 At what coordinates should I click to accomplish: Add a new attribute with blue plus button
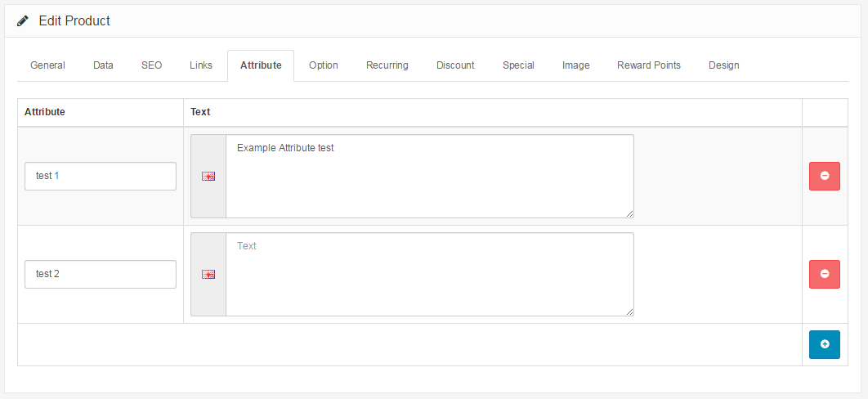824,344
